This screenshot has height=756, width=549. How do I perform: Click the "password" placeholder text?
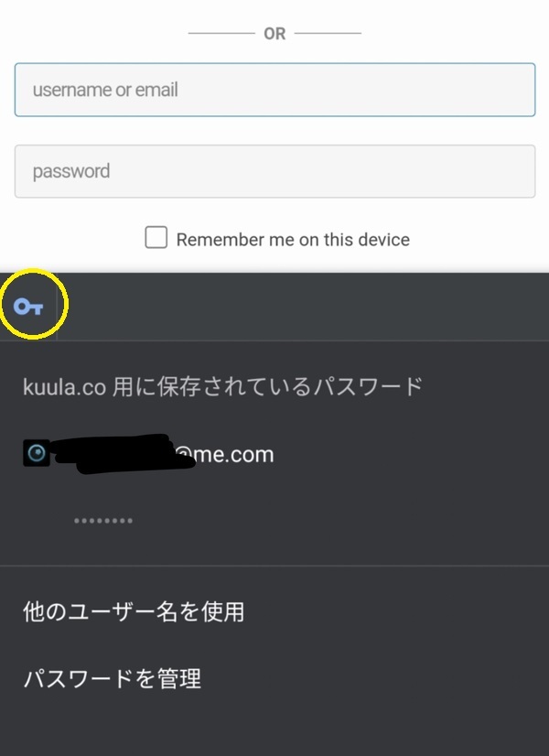point(71,171)
